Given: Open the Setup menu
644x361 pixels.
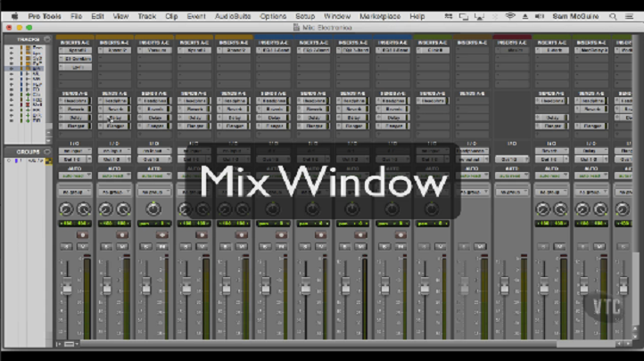Looking at the screenshot, I should [x=305, y=16].
